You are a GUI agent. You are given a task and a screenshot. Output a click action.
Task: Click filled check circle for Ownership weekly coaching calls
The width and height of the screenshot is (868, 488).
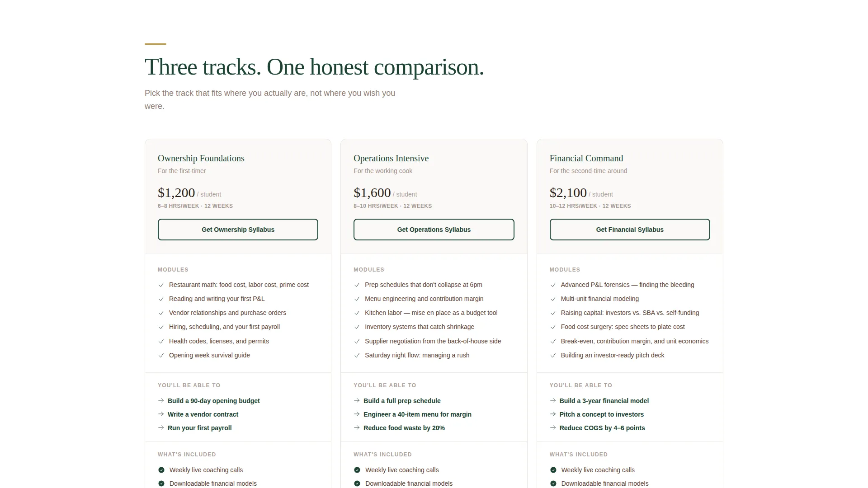click(x=161, y=470)
